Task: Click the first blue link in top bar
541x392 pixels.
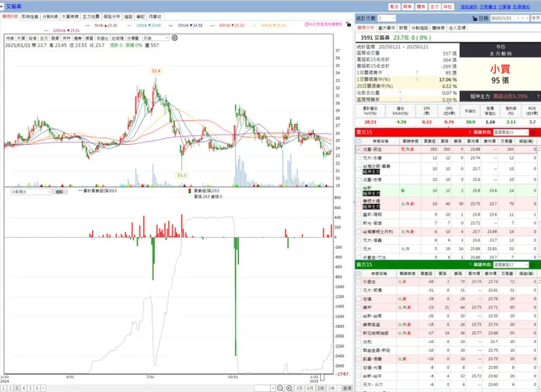Action: click(469, 7)
